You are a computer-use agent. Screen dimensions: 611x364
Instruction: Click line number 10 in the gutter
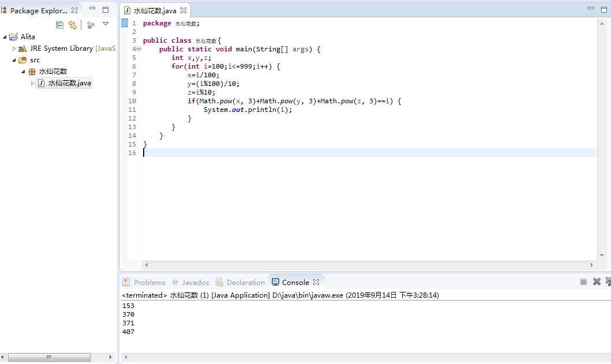pyautogui.click(x=132, y=101)
